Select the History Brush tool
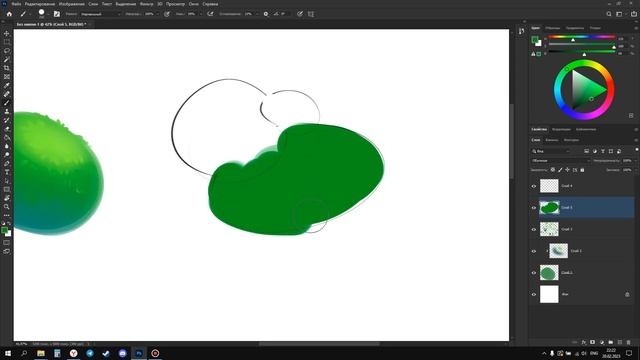The width and height of the screenshot is (640, 360). click(7, 120)
